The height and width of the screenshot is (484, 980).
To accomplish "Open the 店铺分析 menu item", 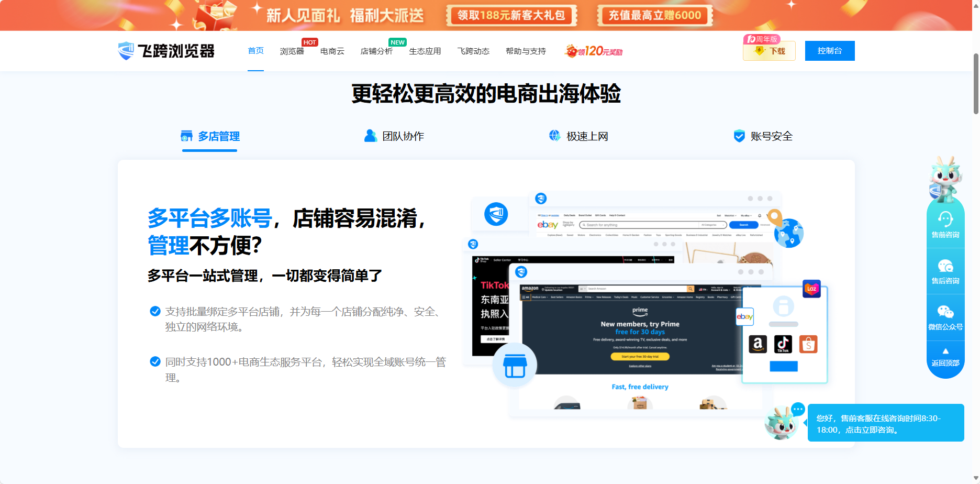I will click(376, 51).
